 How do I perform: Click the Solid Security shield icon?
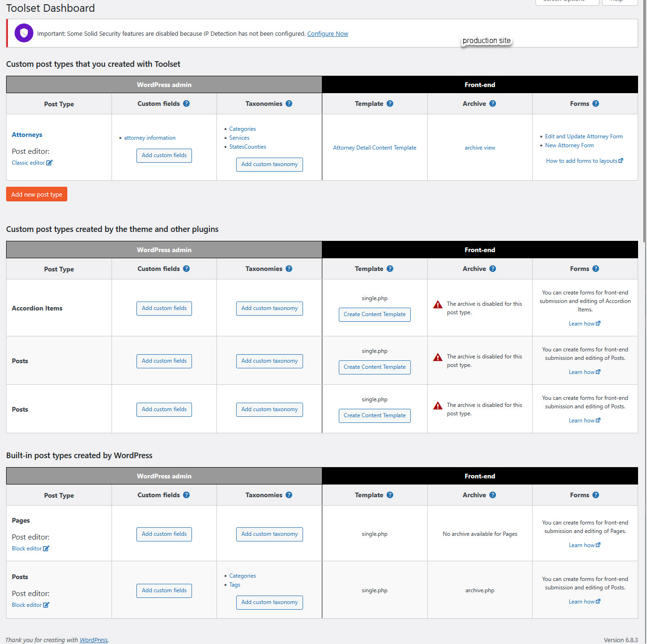[x=24, y=33]
